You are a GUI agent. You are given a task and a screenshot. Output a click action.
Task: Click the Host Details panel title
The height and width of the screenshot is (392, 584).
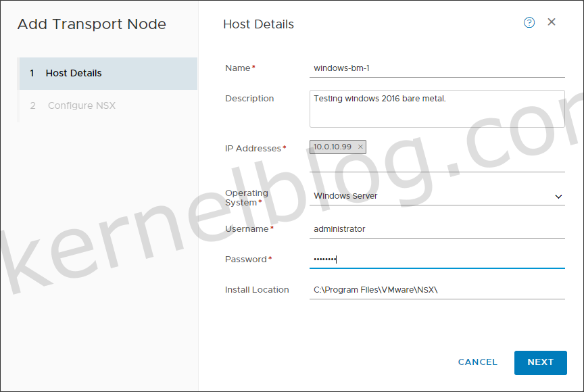point(258,24)
